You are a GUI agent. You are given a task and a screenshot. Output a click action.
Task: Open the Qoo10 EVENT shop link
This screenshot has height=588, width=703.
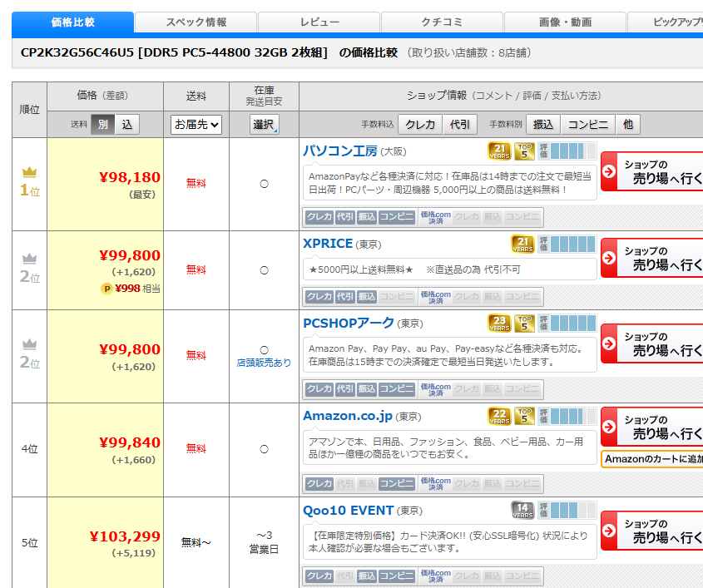(x=349, y=511)
